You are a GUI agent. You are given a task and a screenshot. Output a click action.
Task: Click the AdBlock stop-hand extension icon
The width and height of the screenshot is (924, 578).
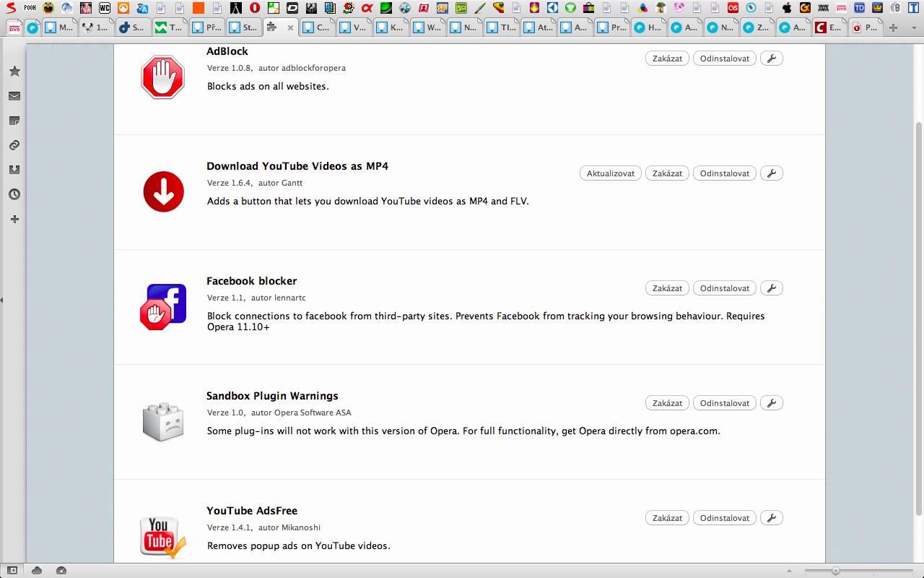click(162, 77)
